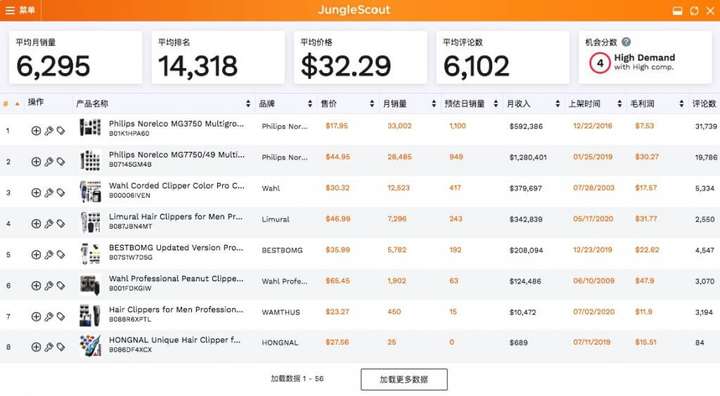Image resolution: width=720 pixels, height=396 pixels.
Task: Click the tag icon for WAMTHUS Hair Clippers
Action: 61,317
